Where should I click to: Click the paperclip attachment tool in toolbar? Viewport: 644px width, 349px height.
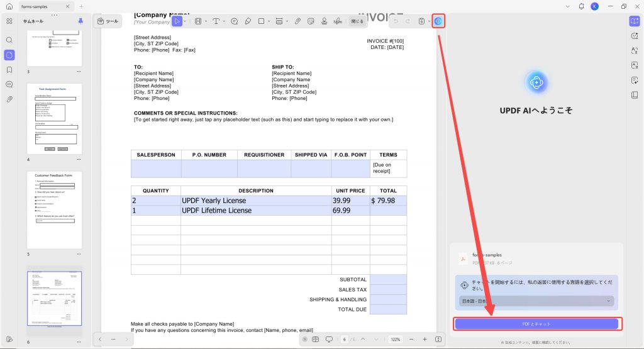[x=297, y=21]
